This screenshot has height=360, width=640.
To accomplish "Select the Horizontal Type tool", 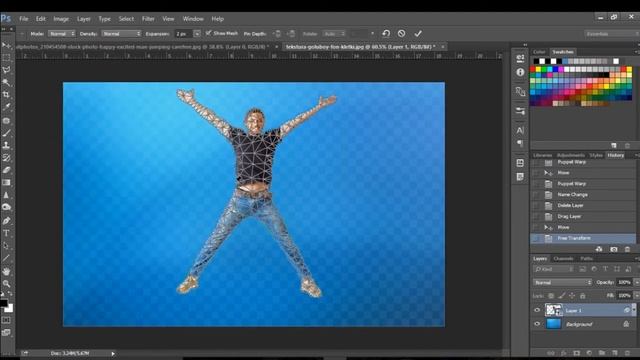I will click(x=6, y=233).
